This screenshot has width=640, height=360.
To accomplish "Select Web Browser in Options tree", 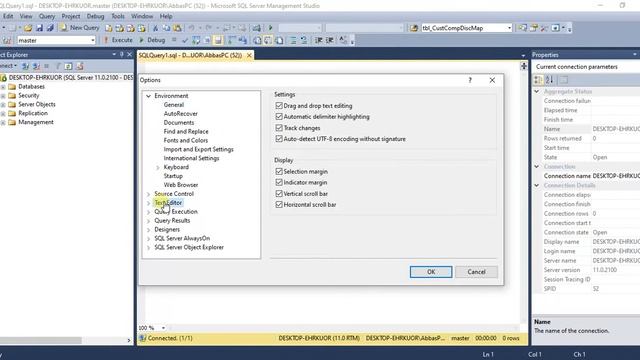I will [180, 185].
